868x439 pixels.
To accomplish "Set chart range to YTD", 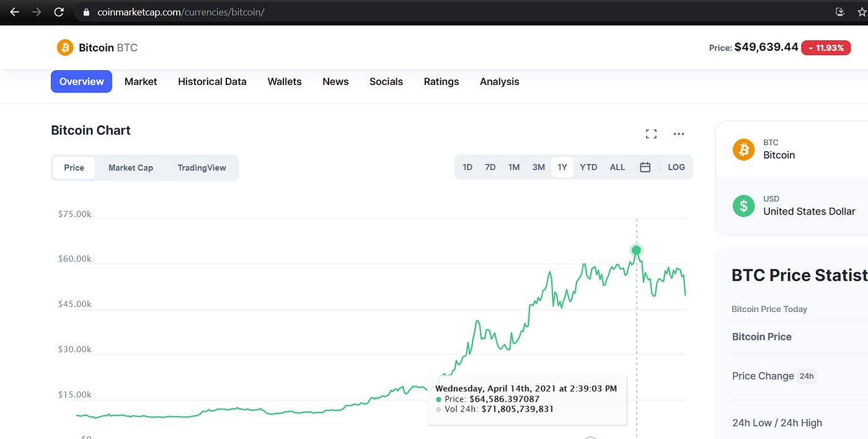I will 588,167.
